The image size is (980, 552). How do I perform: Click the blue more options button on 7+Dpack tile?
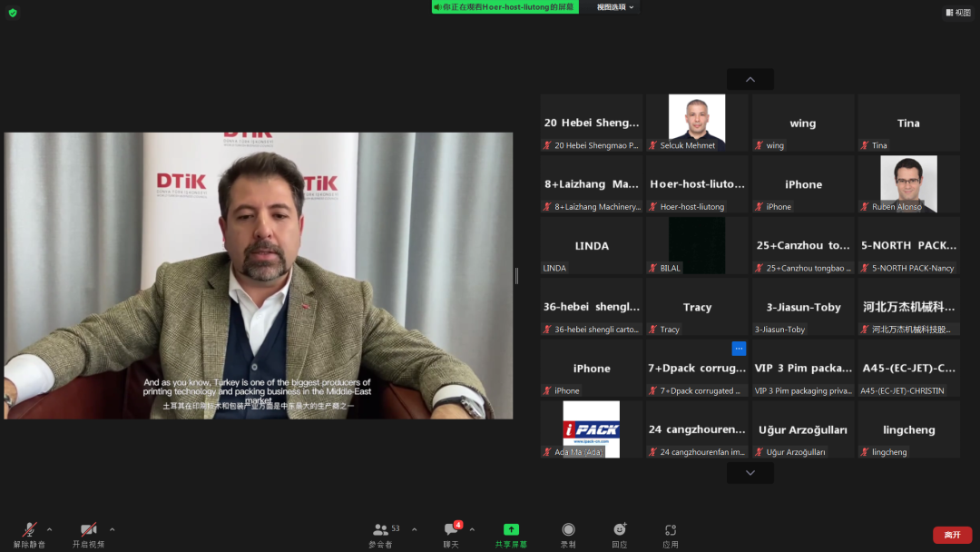pos(739,349)
